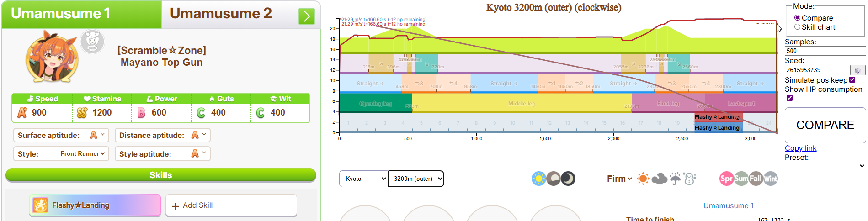Click the Umamusume 1 results heading

pyautogui.click(x=729, y=205)
